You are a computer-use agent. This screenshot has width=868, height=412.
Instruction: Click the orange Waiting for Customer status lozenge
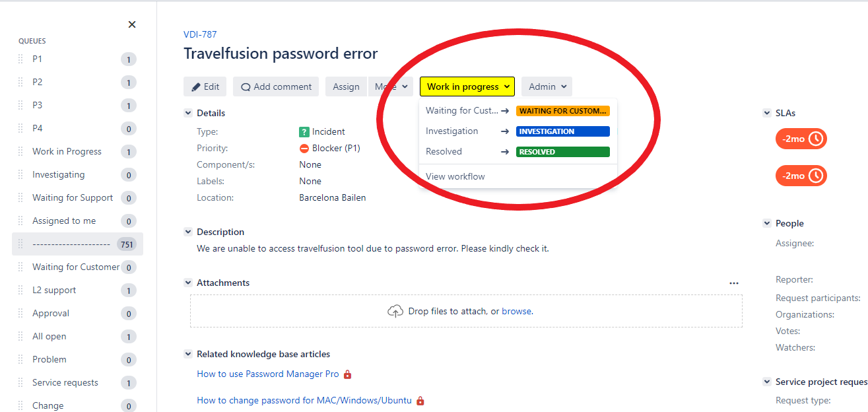(562, 111)
